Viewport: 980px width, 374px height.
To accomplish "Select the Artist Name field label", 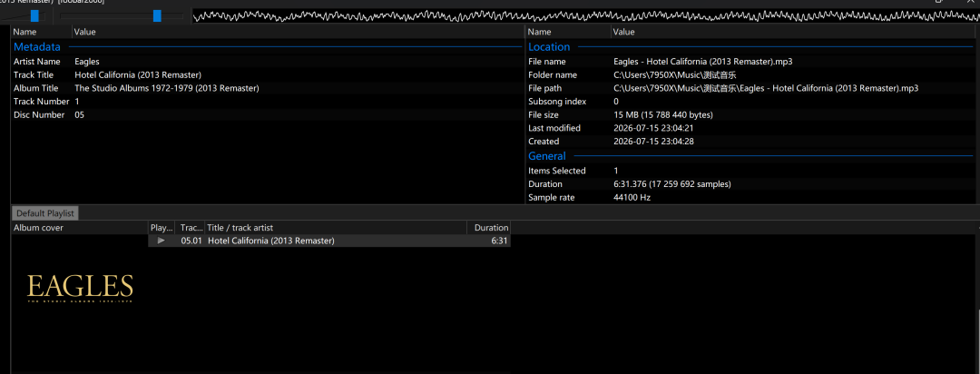I will point(37,62).
